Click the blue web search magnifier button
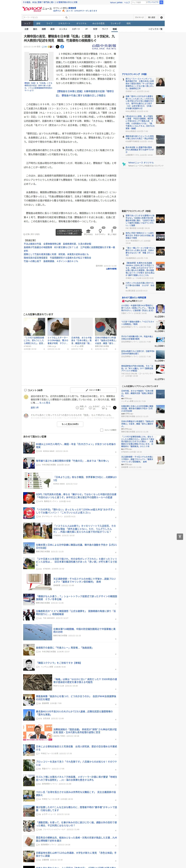The height and width of the screenshot is (868, 186). pos(161,2)
